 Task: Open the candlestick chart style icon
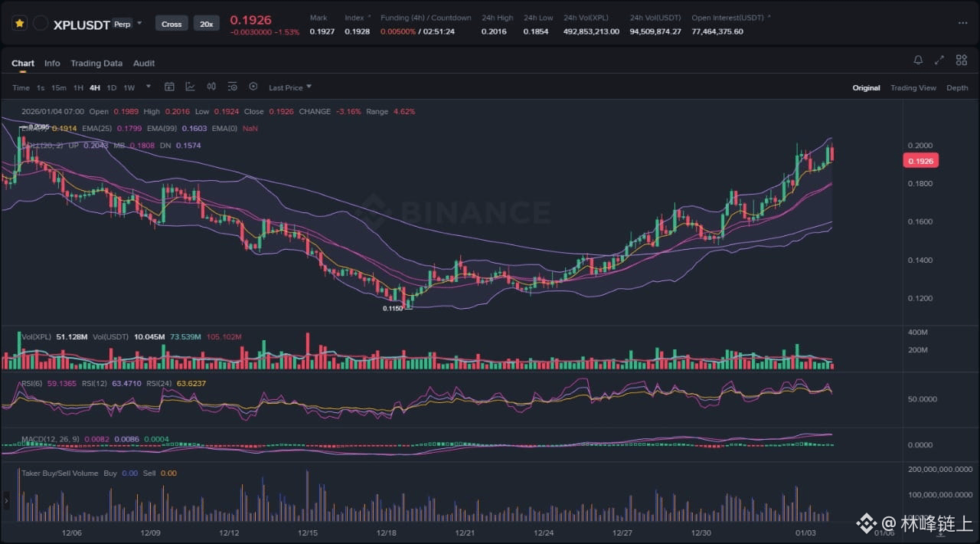(x=211, y=87)
